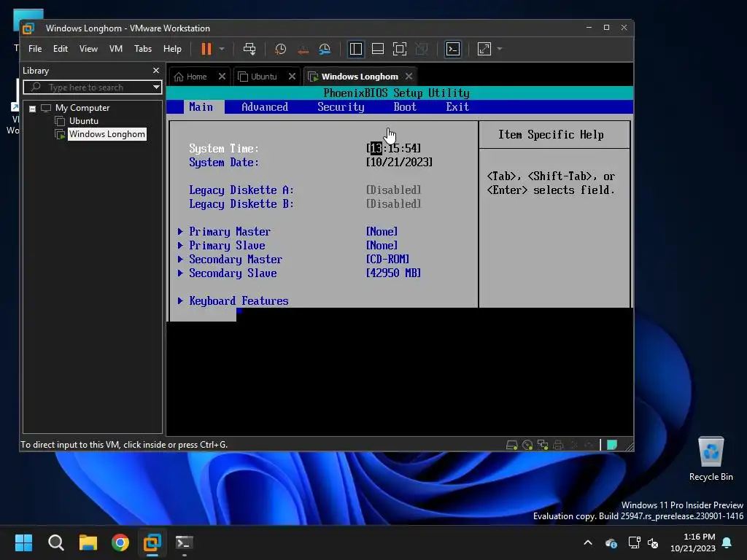Open the View menu

[88, 49]
